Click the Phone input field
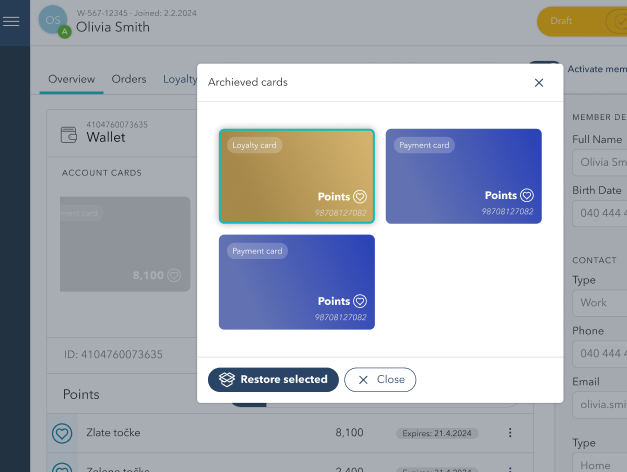 pos(599,354)
